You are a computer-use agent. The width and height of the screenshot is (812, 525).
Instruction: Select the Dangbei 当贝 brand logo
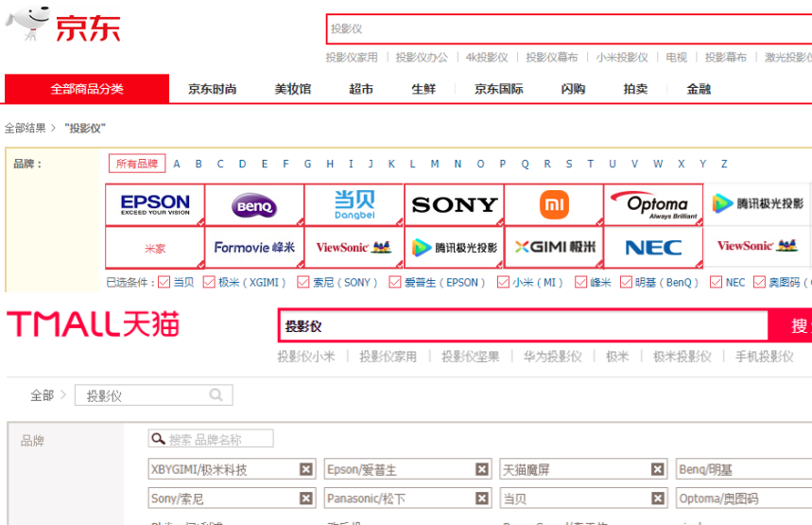coord(354,204)
